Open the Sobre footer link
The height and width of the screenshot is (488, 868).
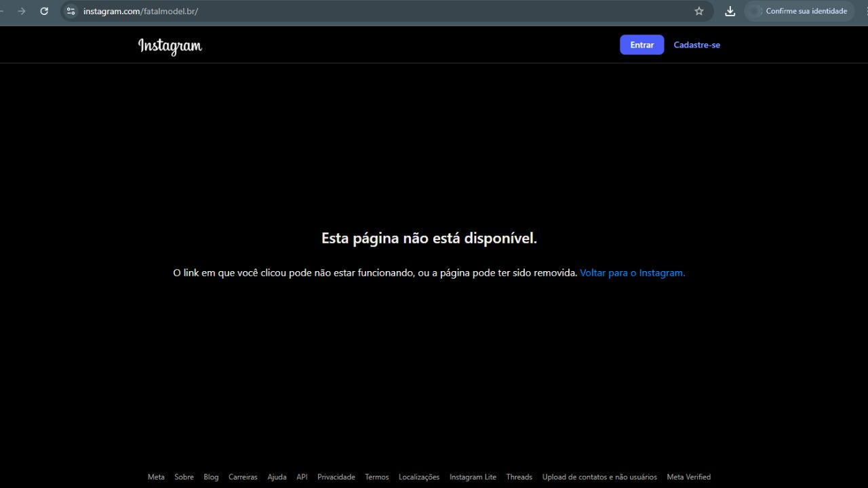point(184,477)
